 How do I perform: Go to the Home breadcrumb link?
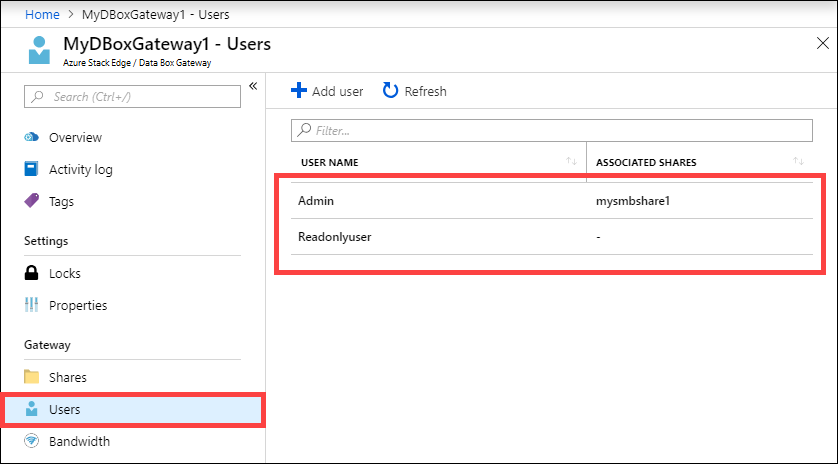[42, 14]
